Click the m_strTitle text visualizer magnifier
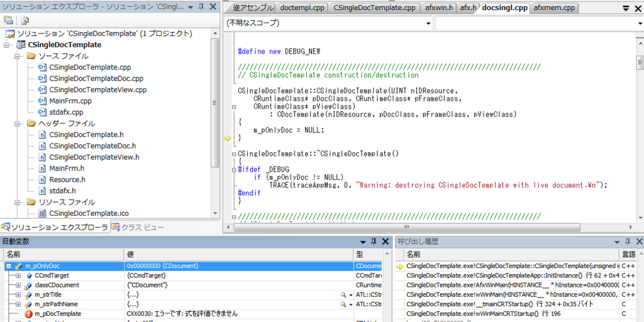This screenshot has width=644, height=322. (343, 295)
